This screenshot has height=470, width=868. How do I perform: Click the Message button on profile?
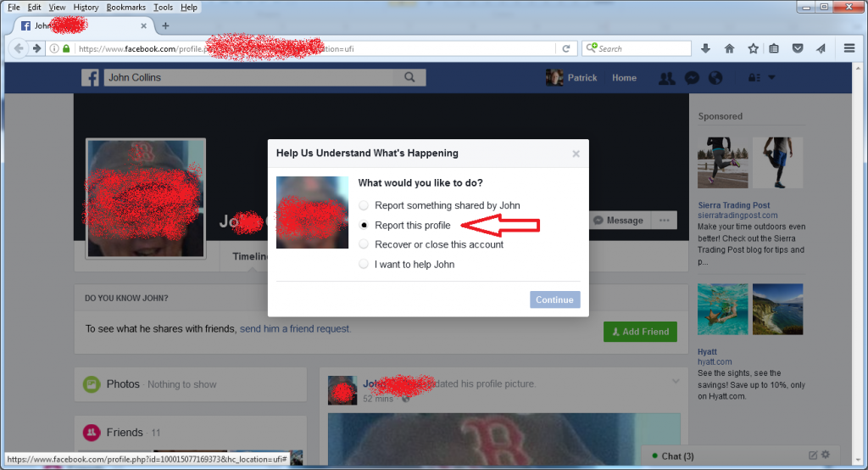618,220
